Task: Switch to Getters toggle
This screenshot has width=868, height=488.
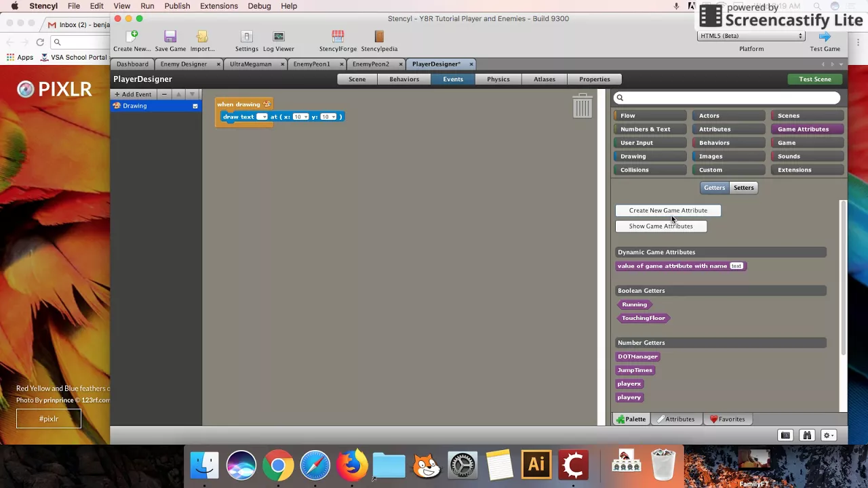Action: 714,188
